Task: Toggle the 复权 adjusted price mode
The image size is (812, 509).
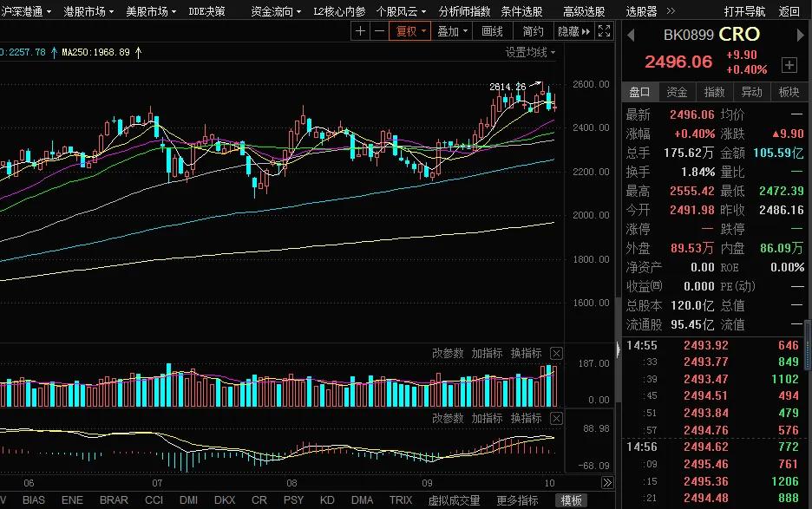Action: tap(406, 30)
